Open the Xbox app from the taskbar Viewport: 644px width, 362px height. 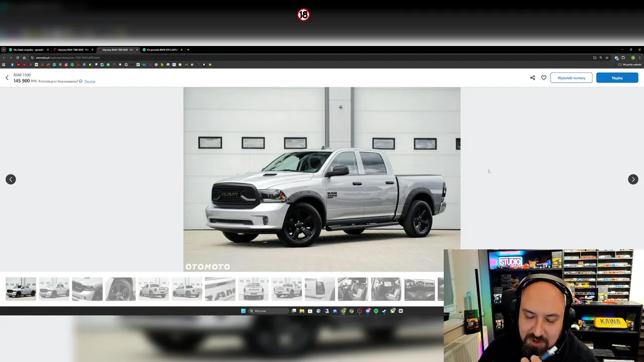(x=392, y=311)
